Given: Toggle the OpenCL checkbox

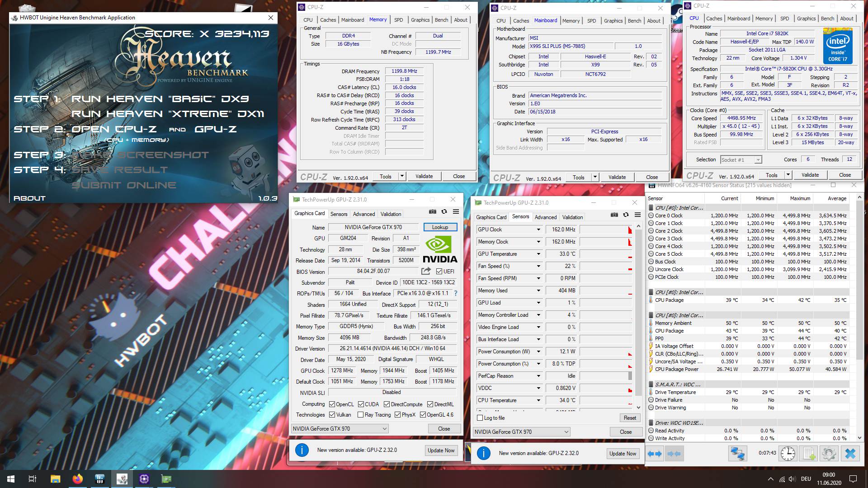Looking at the screenshot, I should pyautogui.click(x=332, y=404).
